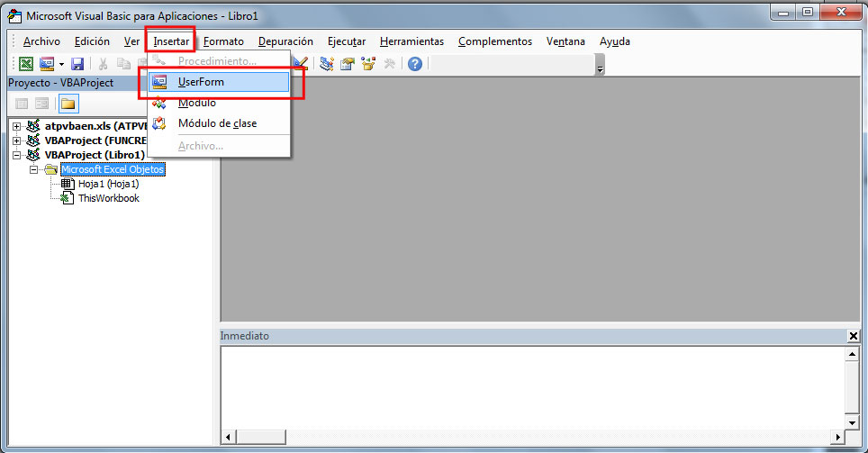868x453 pixels.
Task: Open the Formato menu
Action: tap(223, 41)
